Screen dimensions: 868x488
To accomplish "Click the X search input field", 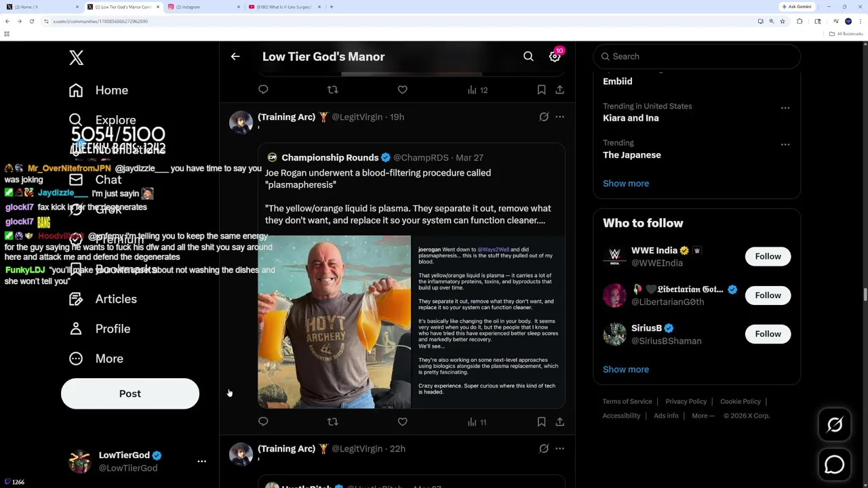I will (696, 56).
